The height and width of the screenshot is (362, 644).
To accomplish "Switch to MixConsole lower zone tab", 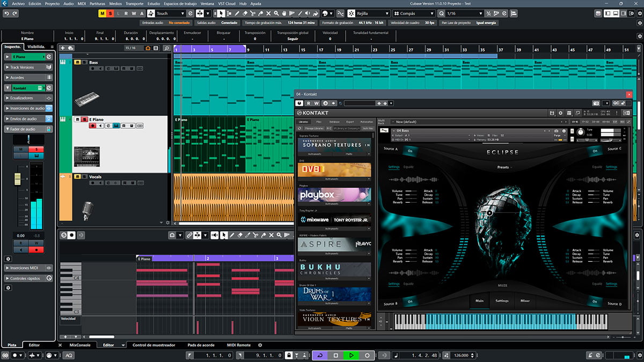I will 80,345.
